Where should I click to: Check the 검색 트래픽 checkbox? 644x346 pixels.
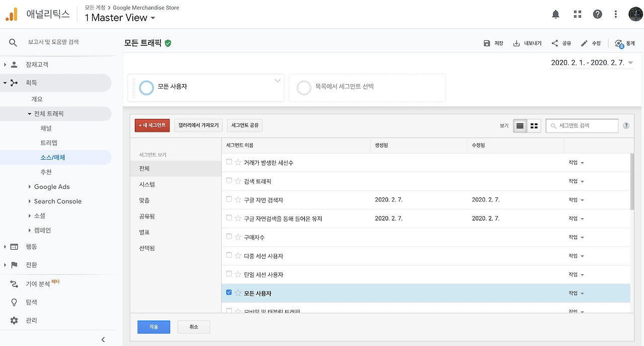click(x=229, y=180)
